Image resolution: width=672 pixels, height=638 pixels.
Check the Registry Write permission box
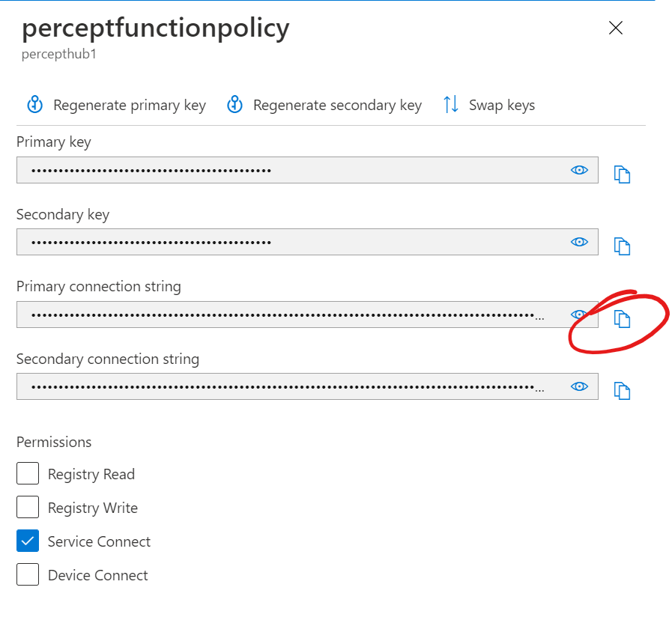coord(28,508)
